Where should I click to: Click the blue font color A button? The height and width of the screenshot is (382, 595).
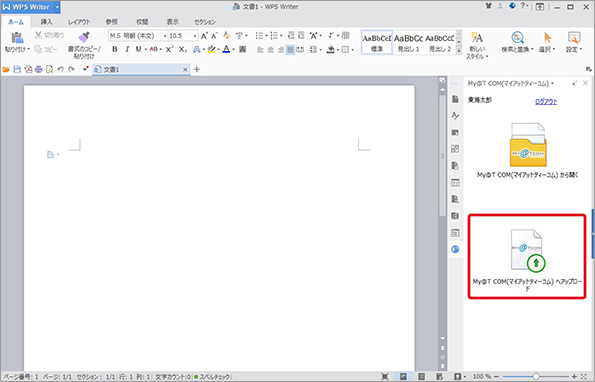pos(226,49)
